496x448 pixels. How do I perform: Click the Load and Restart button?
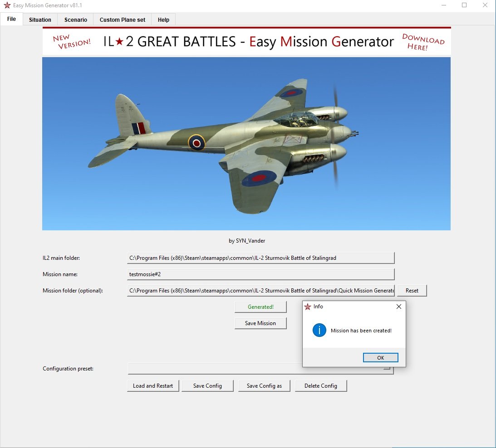pos(153,386)
